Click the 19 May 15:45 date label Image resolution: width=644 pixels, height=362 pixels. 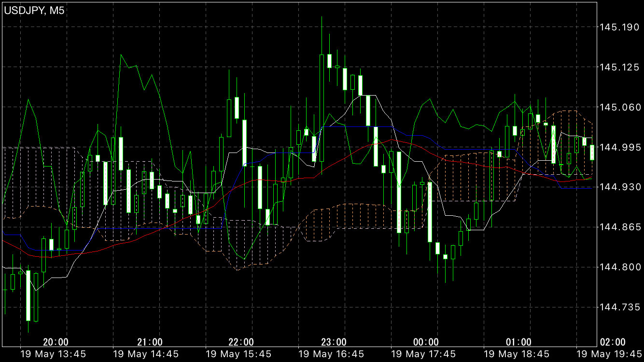(238, 354)
